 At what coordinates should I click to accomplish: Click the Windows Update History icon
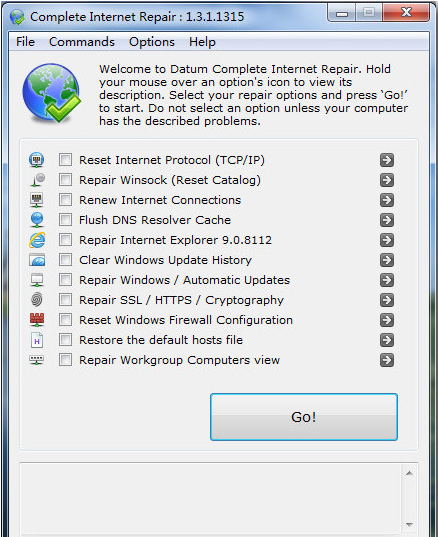point(37,260)
